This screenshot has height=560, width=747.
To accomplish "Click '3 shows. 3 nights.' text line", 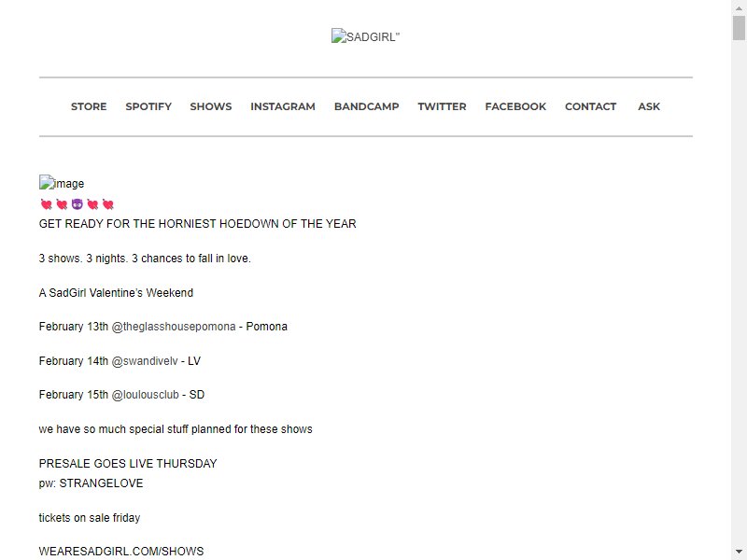I will (x=145, y=259).
